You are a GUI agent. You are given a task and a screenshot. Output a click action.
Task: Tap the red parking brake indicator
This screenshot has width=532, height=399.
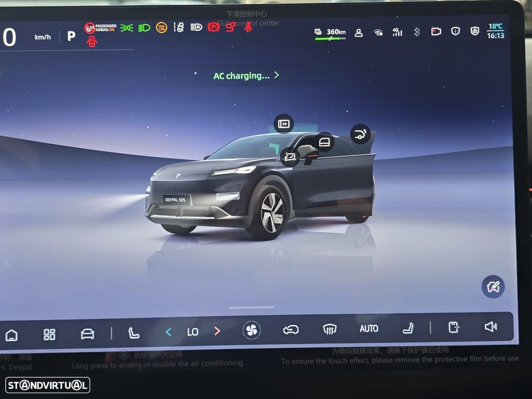(213, 27)
